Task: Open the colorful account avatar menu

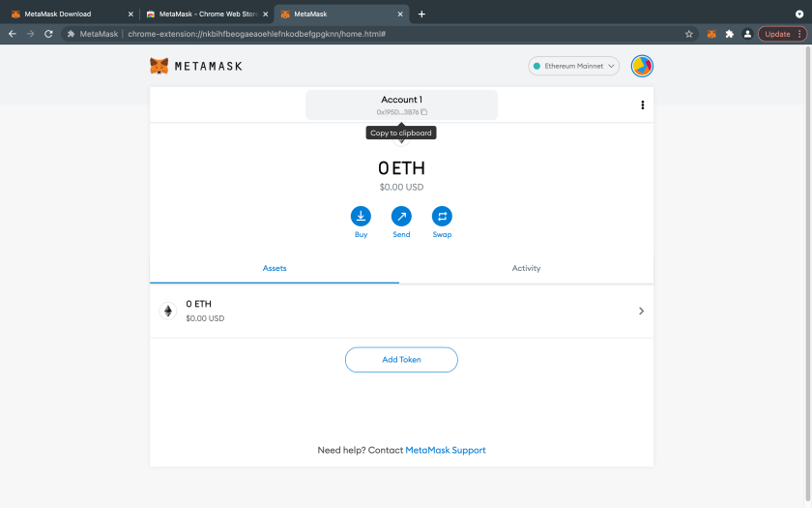Action: coord(642,66)
